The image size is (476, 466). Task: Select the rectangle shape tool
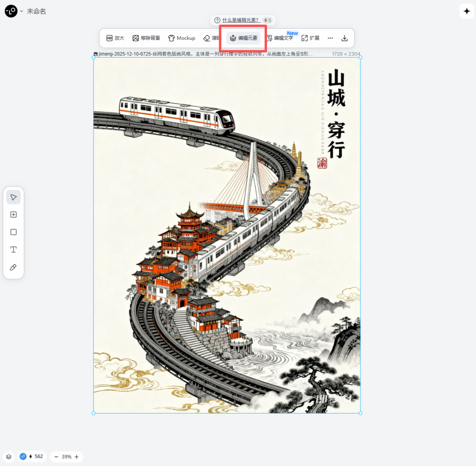click(x=13, y=232)
